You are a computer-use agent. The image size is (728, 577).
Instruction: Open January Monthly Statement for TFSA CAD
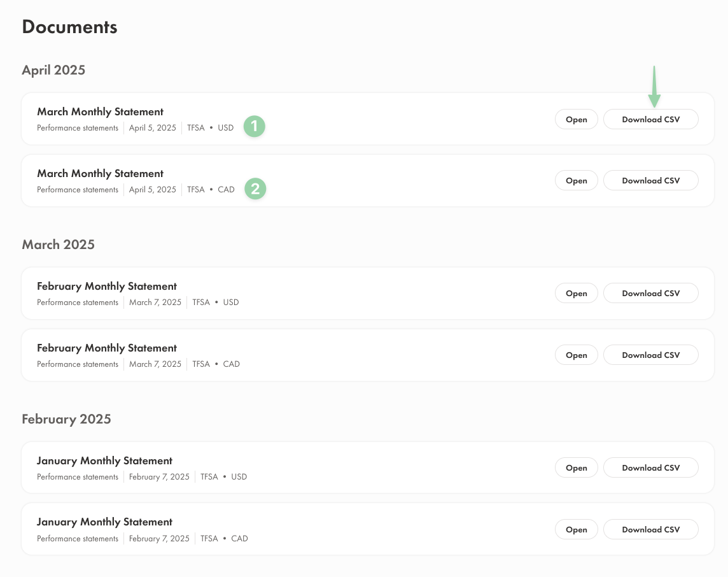click(x=576, y=530)
